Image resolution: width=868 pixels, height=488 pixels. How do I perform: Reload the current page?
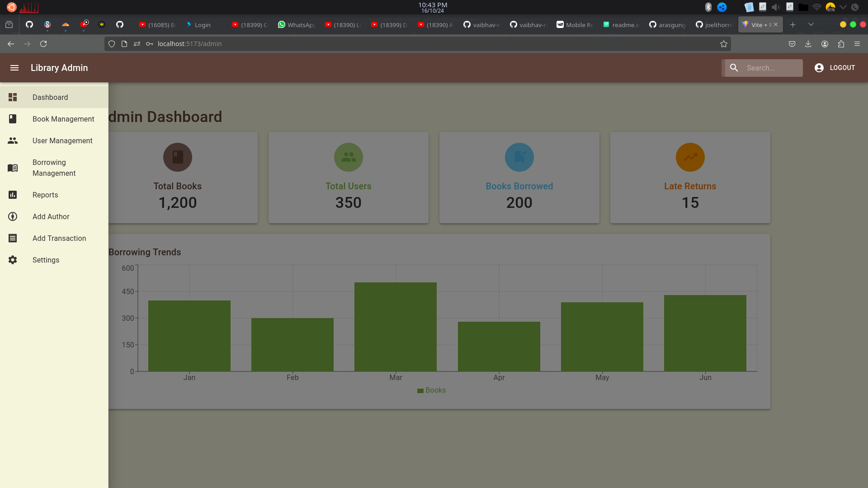[43, 44]
